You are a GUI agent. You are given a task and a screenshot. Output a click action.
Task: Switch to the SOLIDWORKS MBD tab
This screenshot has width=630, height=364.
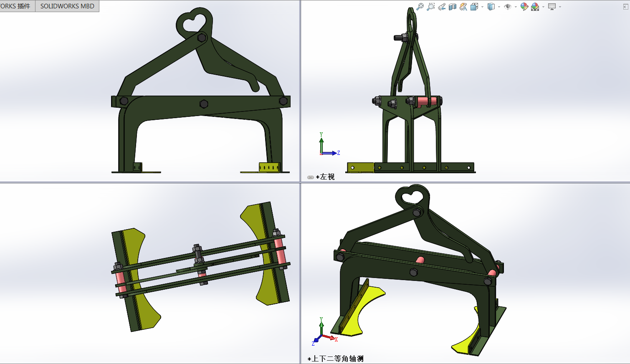(x=67, y=6)
